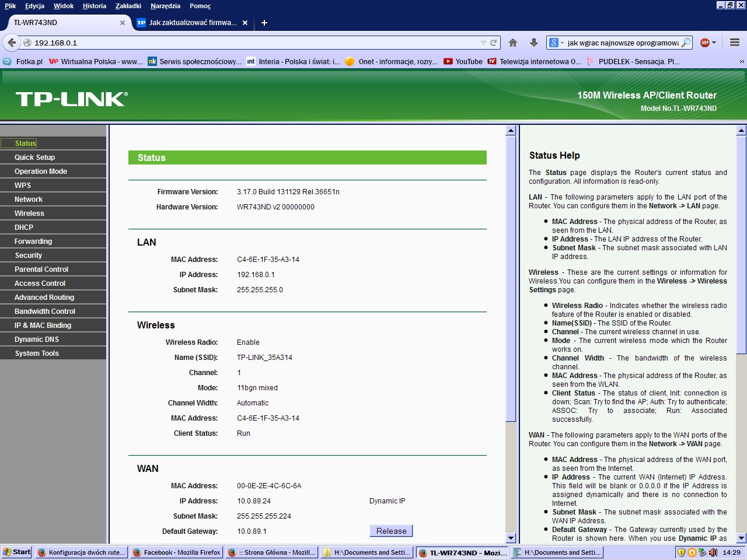
Task: Open the YouTube bookmark
Action: pyautogui.click(x=463, y=61)
